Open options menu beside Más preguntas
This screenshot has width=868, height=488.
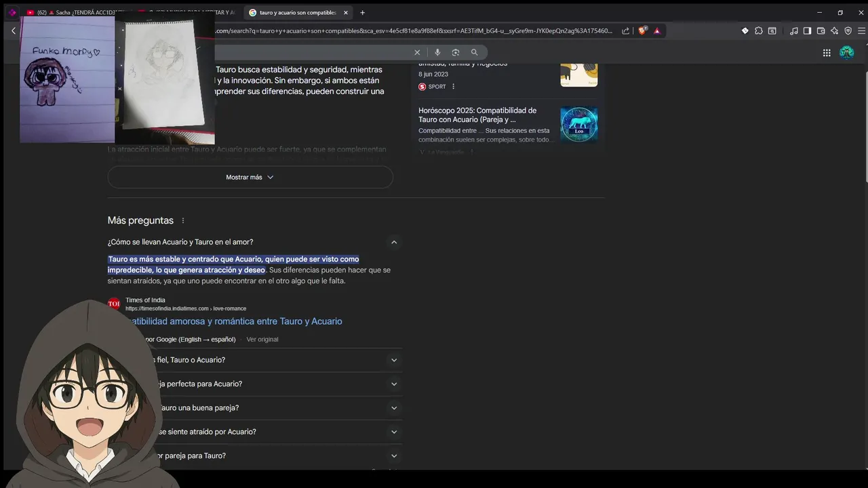tap(182, 220)
